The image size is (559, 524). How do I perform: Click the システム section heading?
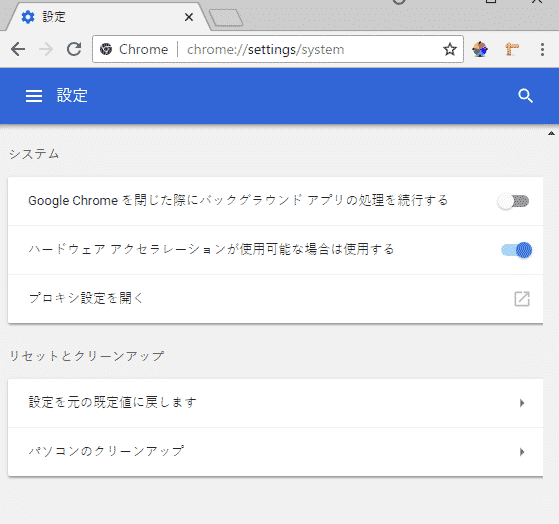pyautogui.click(x=34, y=154)
